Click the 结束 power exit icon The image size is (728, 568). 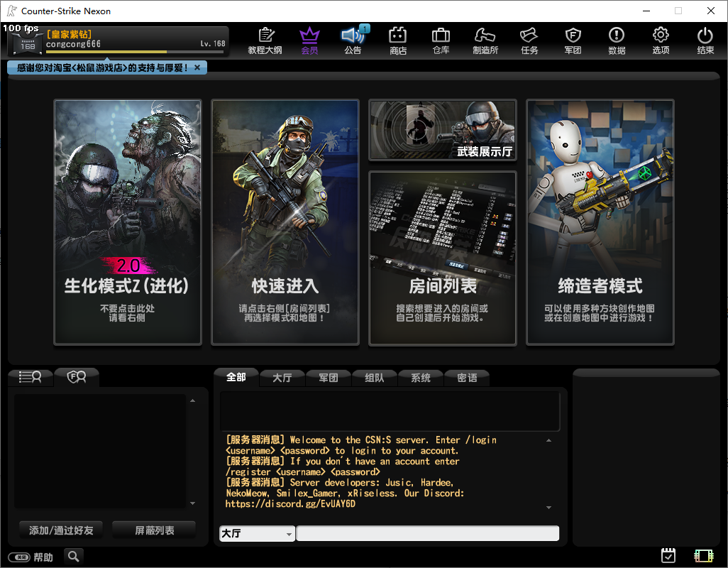click(705, 40)
